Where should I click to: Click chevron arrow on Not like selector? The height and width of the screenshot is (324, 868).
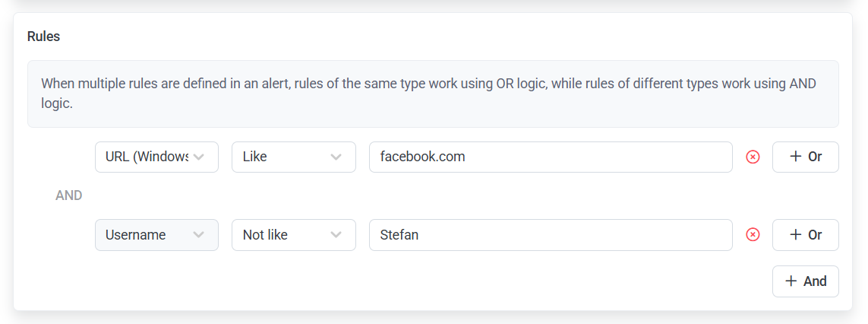[336, 235]
